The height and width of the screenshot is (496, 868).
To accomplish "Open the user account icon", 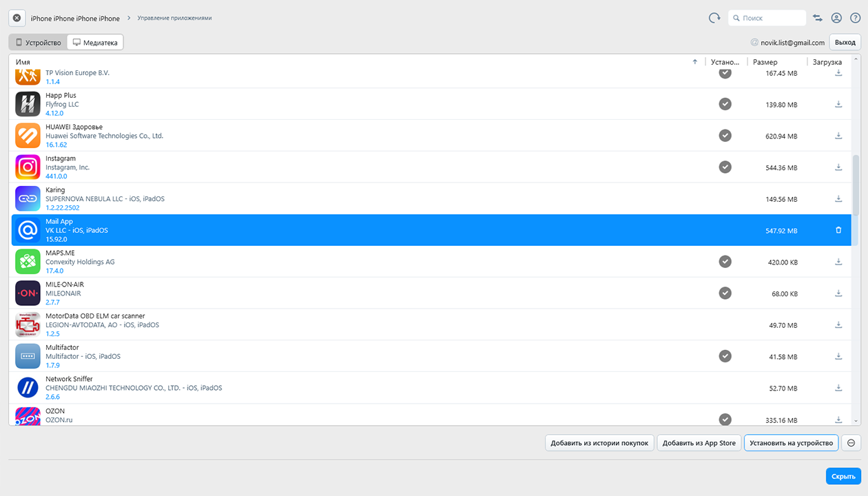I will click(x=836, y=18).
